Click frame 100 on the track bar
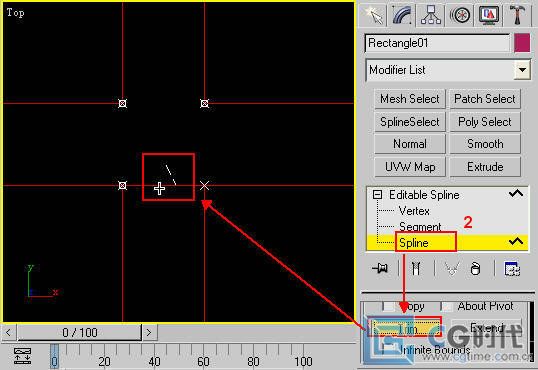 (303, 361)
